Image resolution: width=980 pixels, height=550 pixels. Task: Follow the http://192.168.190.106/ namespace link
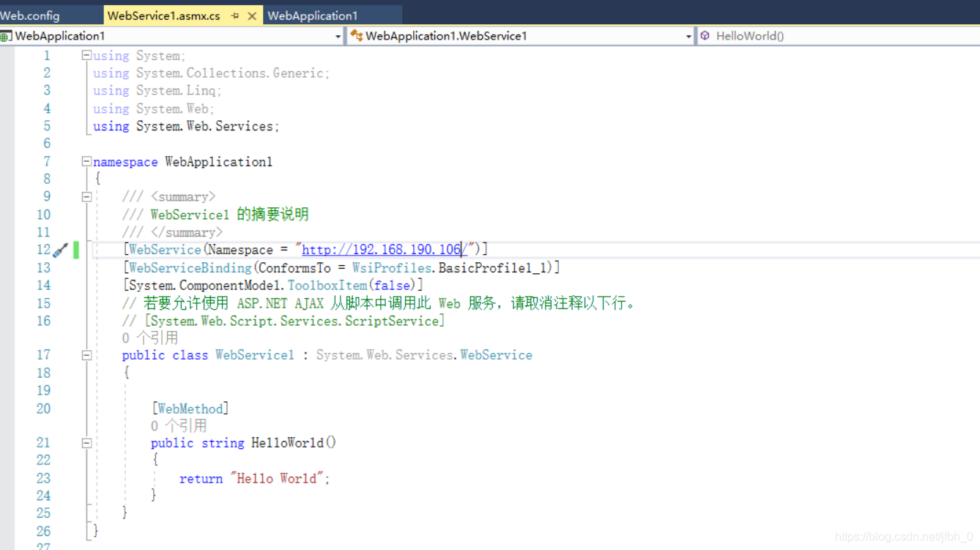point(385,250)
